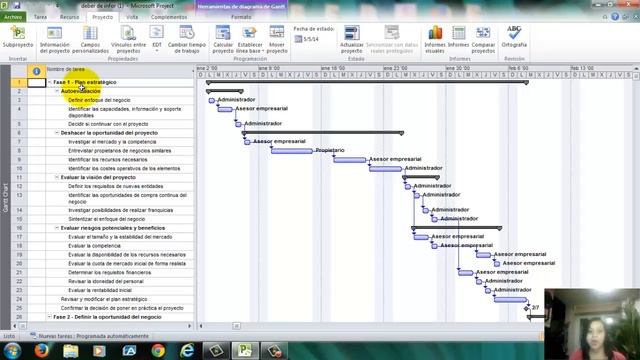This screenshot has height=360, width=640.
Task: Switch to the Complementos tab
Action: (x=169, y=17)
